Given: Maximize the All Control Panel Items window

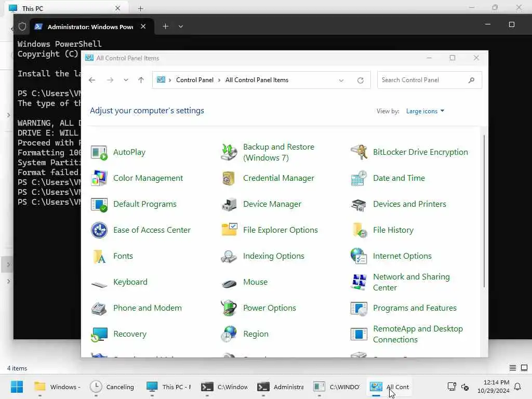Looking at the screenshot, I should click(x=453, y=58).
